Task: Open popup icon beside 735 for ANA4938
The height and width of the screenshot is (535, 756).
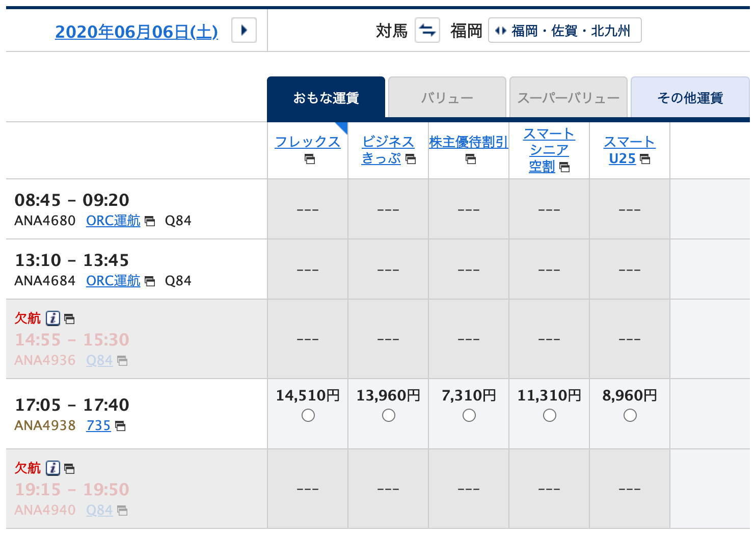Action: pos(120,426)
